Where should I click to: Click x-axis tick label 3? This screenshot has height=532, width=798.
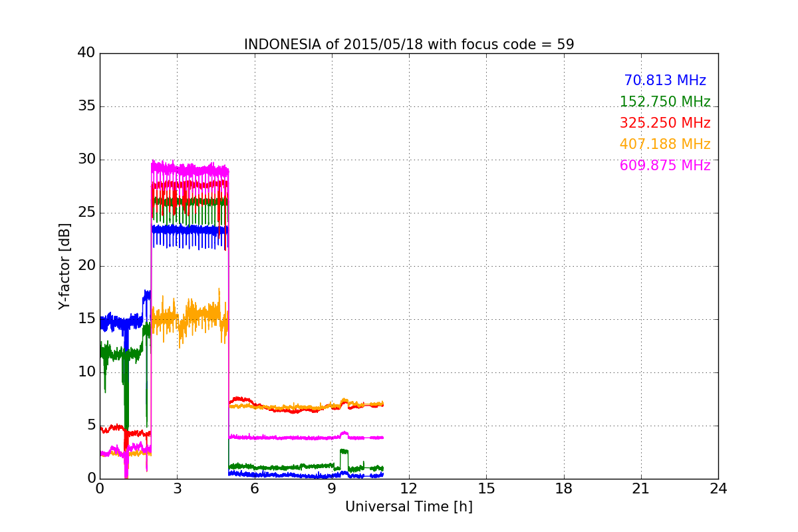(x=177, y=489)
